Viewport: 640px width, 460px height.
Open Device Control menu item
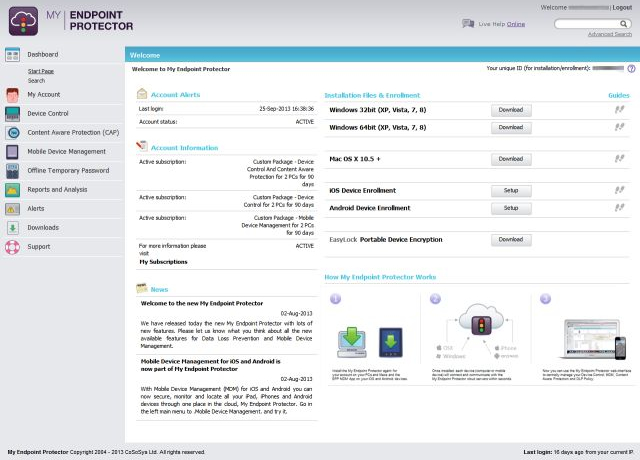[x=48, y=114]
